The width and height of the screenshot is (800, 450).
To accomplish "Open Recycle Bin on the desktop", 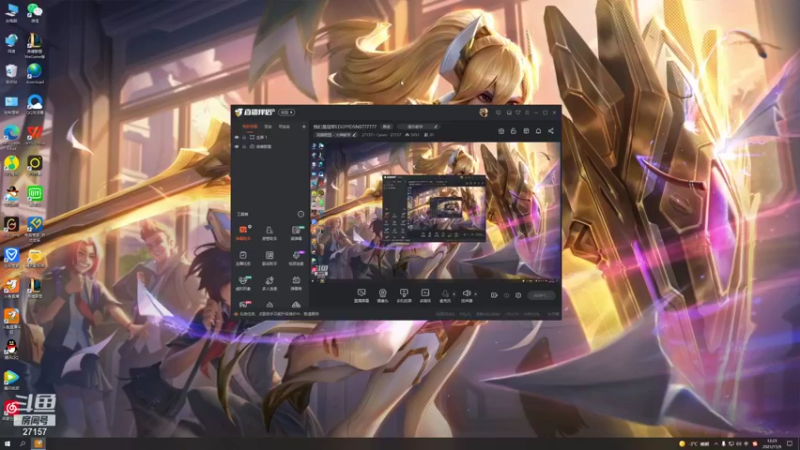I will click(x=11, y=74).
